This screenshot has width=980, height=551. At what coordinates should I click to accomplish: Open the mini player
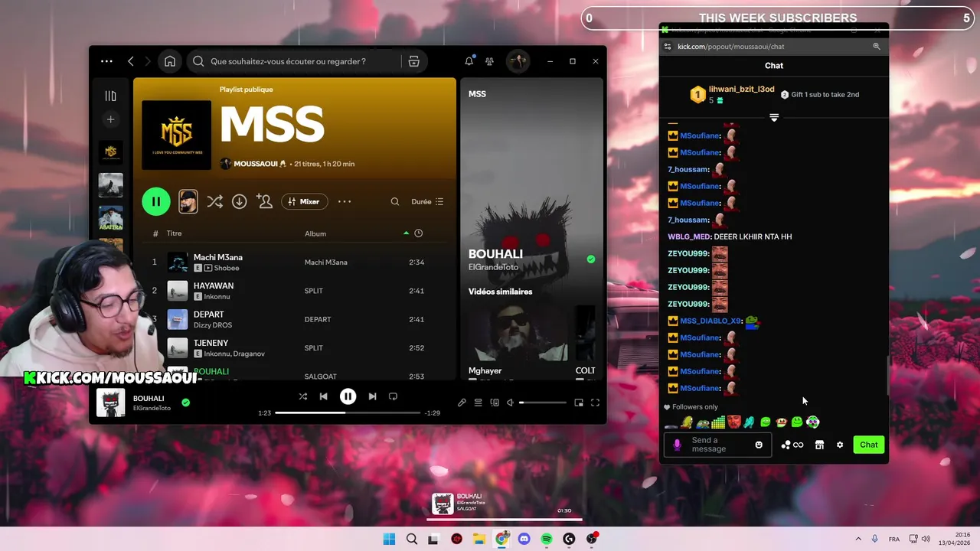(579, 403)
